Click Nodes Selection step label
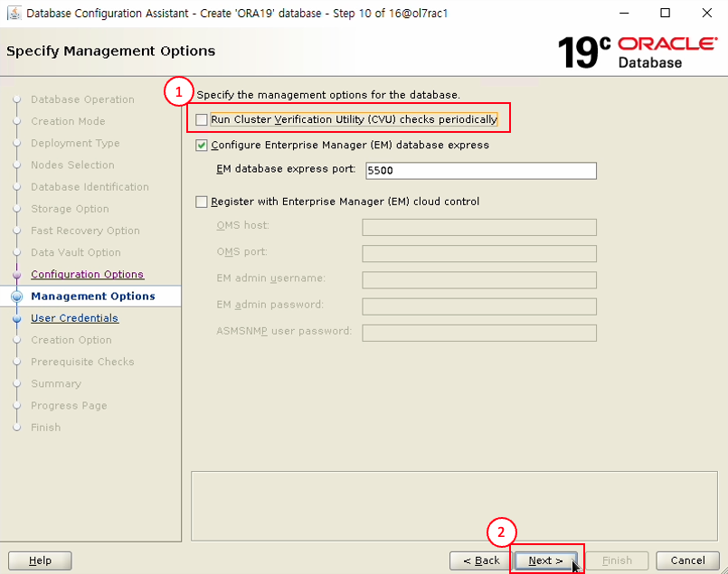This screenshot has width=728, height=574. pyautogui.click(x=72, y=165)
